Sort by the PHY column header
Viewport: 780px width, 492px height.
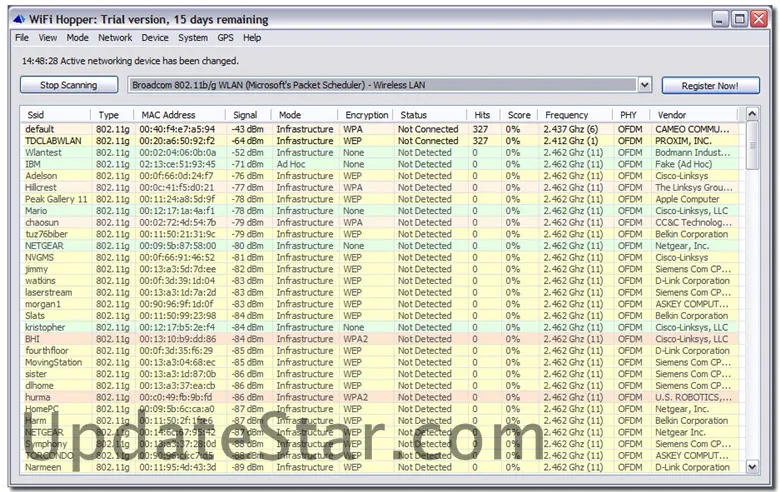coord(631,115)
